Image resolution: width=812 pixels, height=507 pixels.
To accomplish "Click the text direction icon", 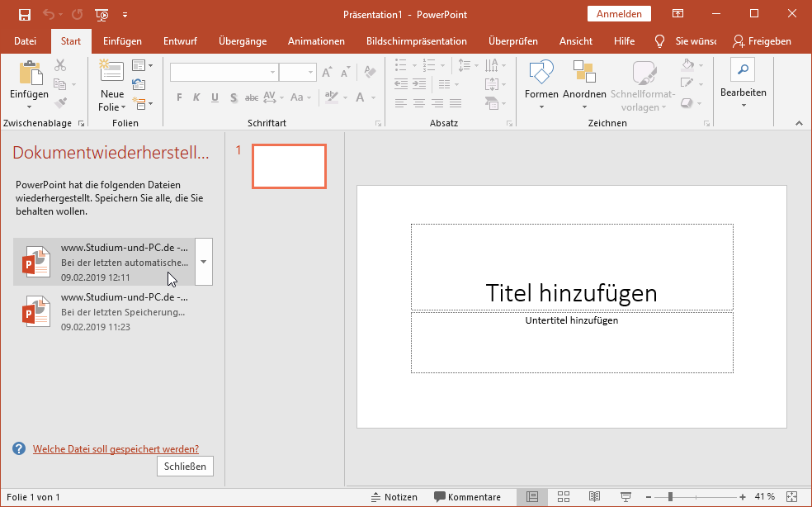I will [492, 65].
